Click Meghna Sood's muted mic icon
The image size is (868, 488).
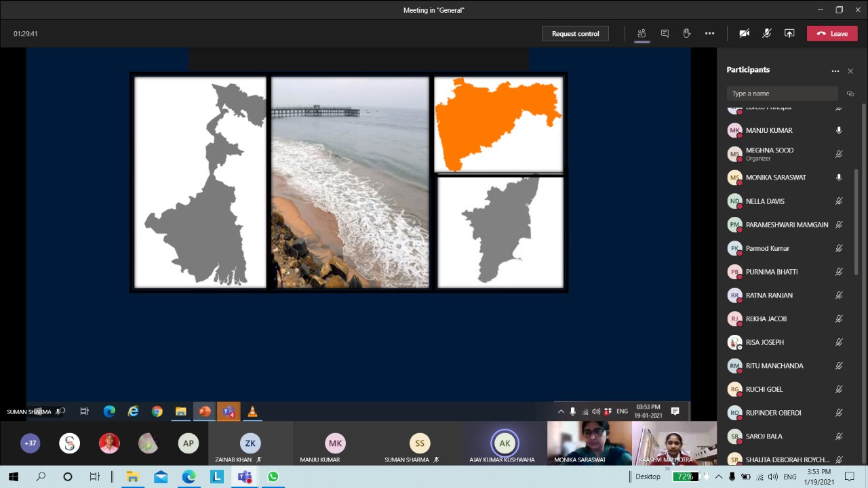click(x=839, y=154)
